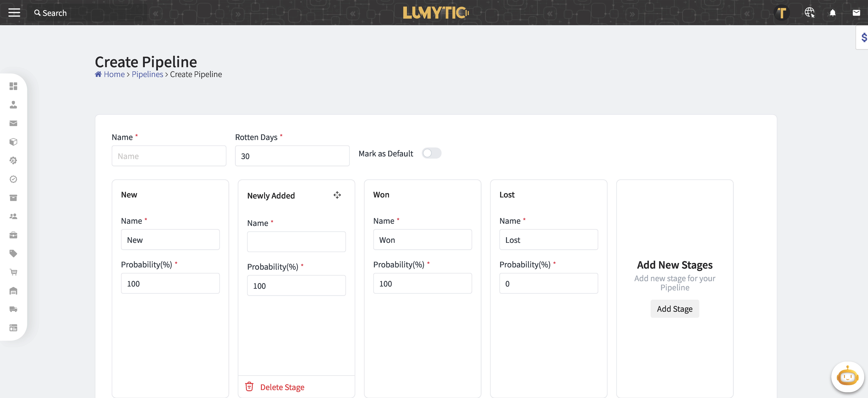
Task: Select the Products package icon in sidebar
Action: pos(13,142)
